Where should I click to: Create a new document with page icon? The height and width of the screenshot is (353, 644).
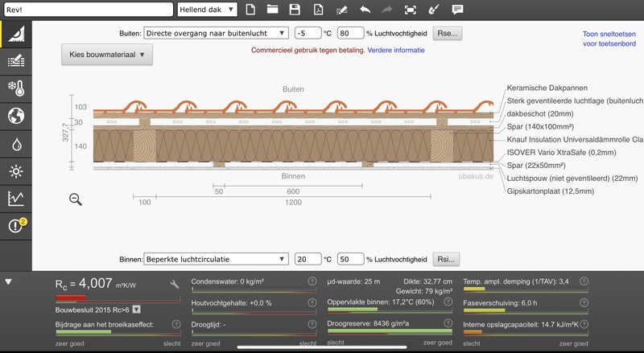pos(250,10)
